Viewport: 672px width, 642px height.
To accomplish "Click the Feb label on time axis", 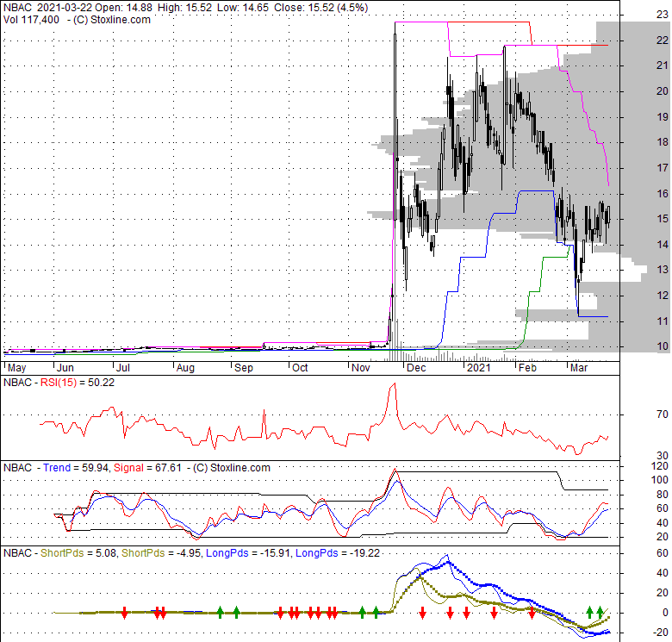I will [x=527, y=368].
